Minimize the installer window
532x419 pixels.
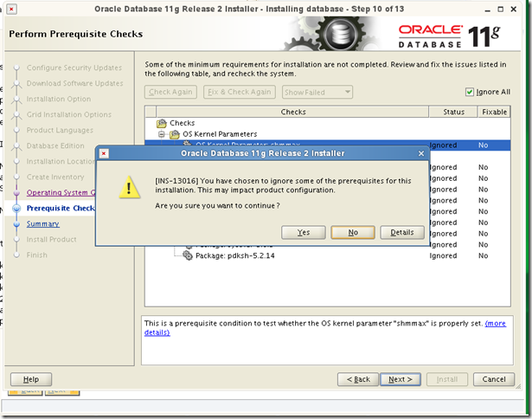488,10
